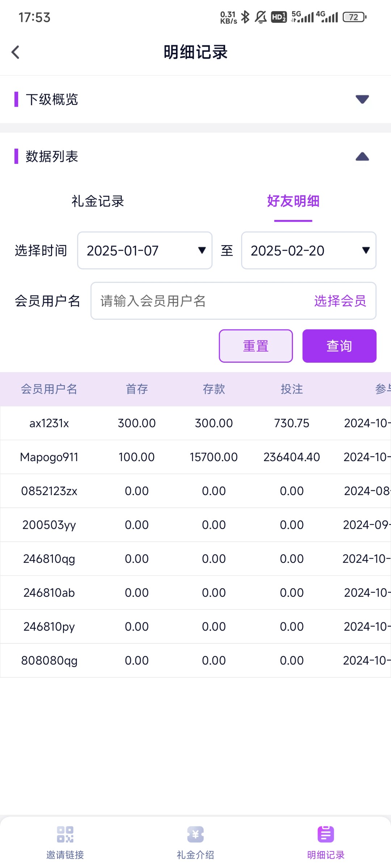This screenshot has width=391, height=868.
Task: Expand the 下级概览 section
Action: click(362, 99)
